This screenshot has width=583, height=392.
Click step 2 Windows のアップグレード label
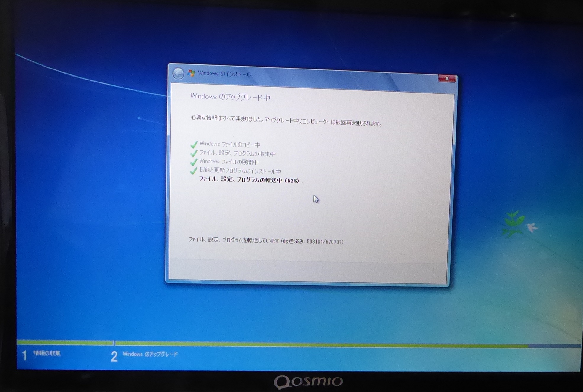coord(150,354)
